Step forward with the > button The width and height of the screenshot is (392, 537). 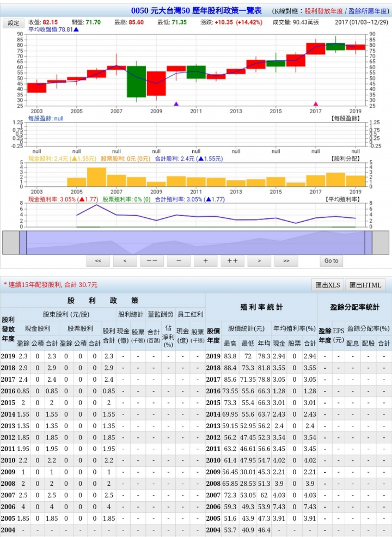tap(259, 261)
